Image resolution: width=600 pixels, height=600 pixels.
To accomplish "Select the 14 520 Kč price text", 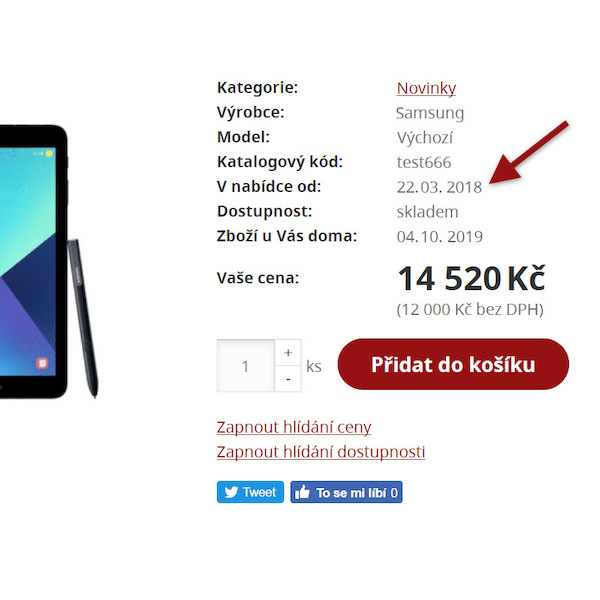I will (471, 279).
